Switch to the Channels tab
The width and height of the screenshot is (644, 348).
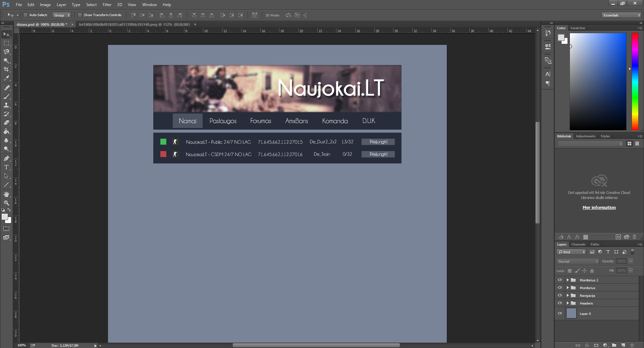579,245
